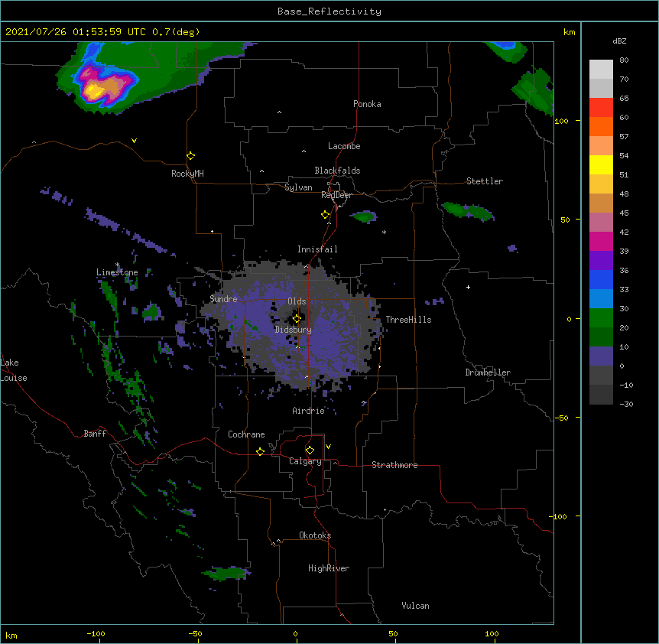The height and width of the screenshot is (644, 659).
Task: Click the RedDeer label
Action: point(336,195)
